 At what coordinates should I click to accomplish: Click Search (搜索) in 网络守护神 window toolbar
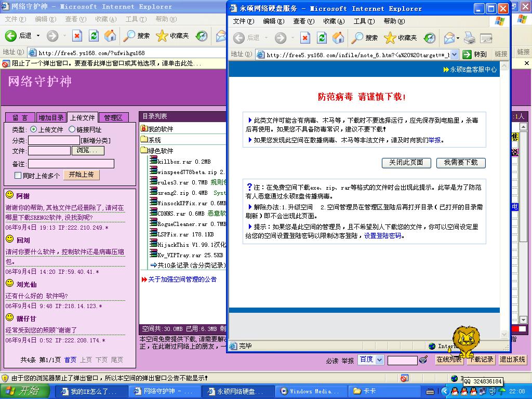click(136, 36)
